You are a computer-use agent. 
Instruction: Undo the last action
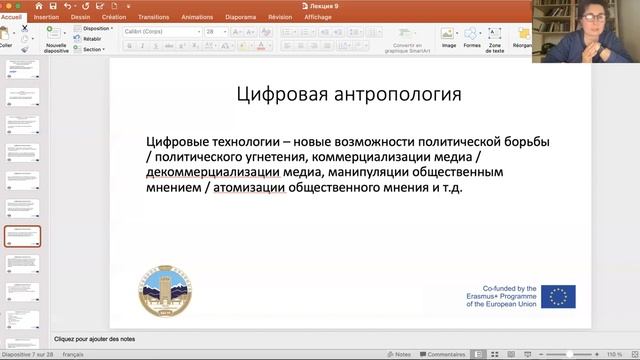67,6
